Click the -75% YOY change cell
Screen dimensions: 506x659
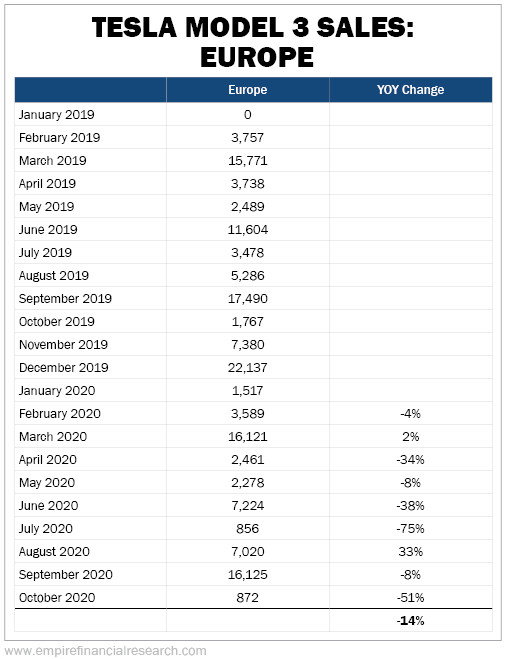point(410,529)
